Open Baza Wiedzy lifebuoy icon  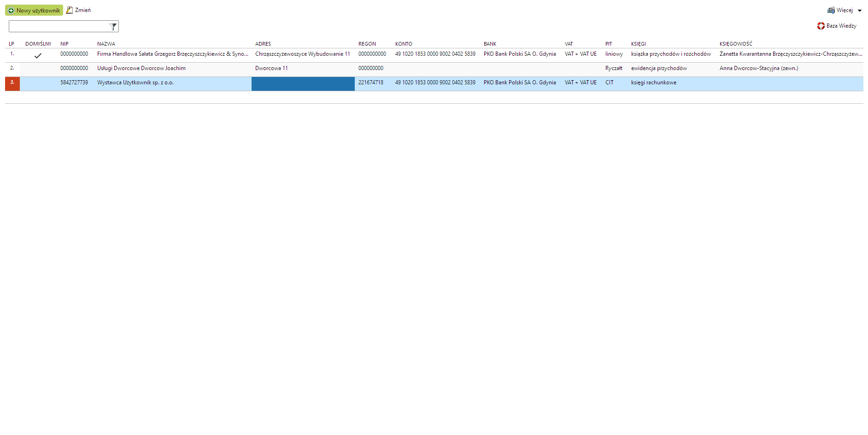click(821, 26)
